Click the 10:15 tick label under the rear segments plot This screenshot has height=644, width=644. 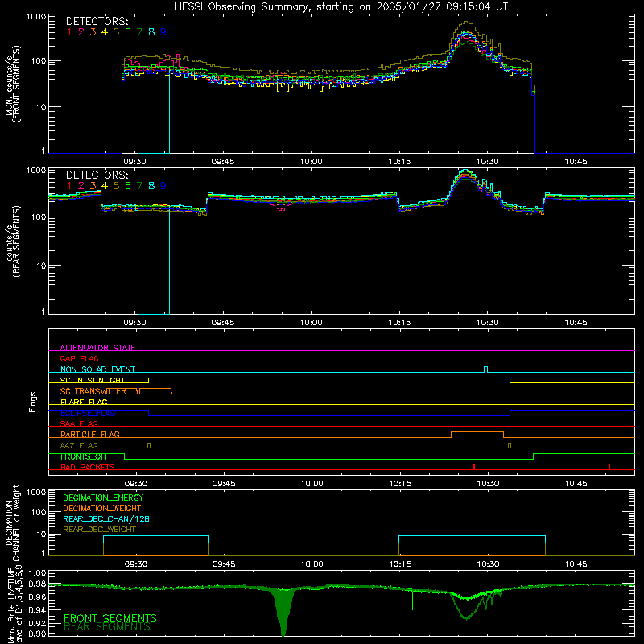399,323
